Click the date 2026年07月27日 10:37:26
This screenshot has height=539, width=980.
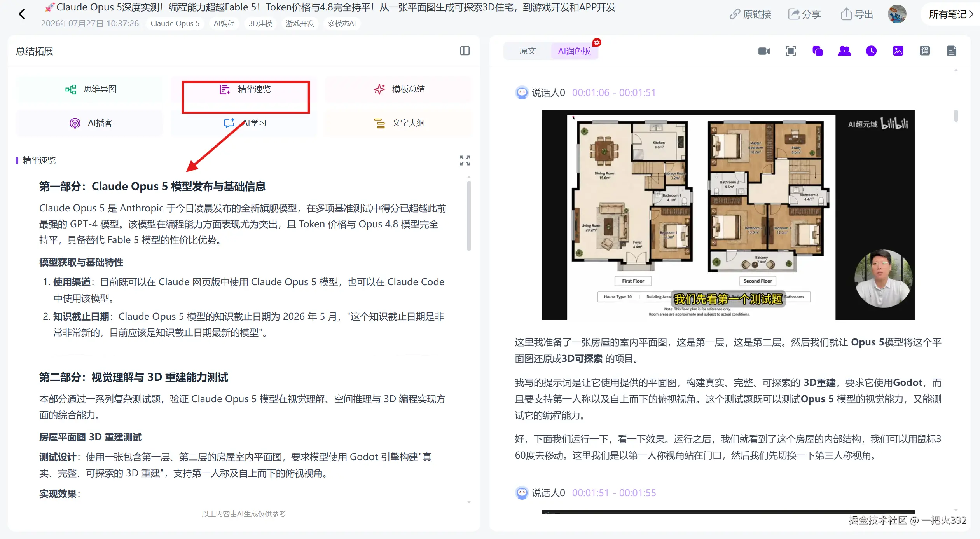point(90,23)
